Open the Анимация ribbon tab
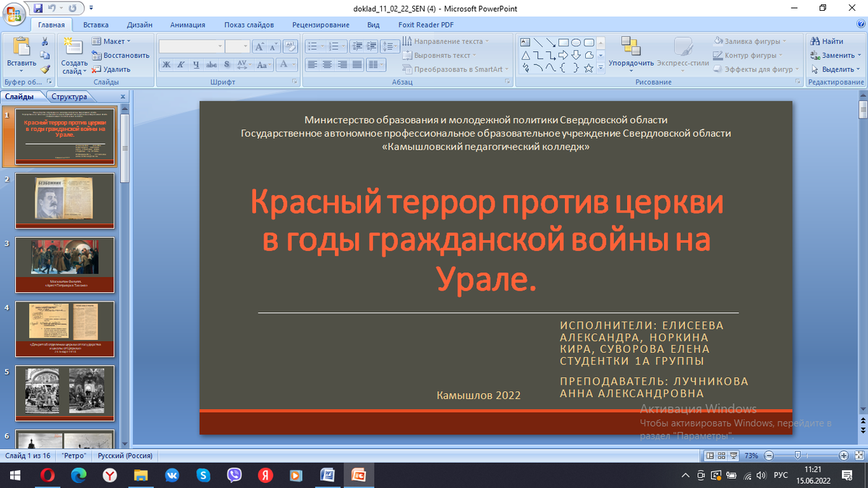This screenshot has height=488, width=868. click(187, 25)
